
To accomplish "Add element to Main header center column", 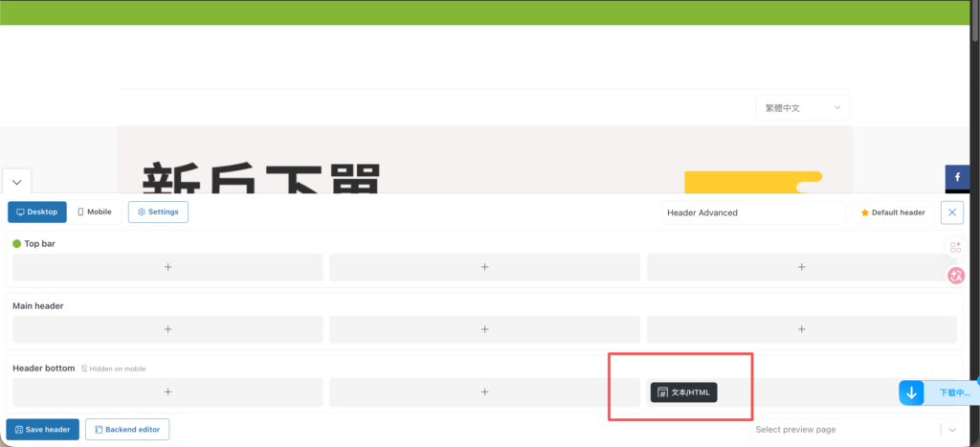I will point(484,329).
